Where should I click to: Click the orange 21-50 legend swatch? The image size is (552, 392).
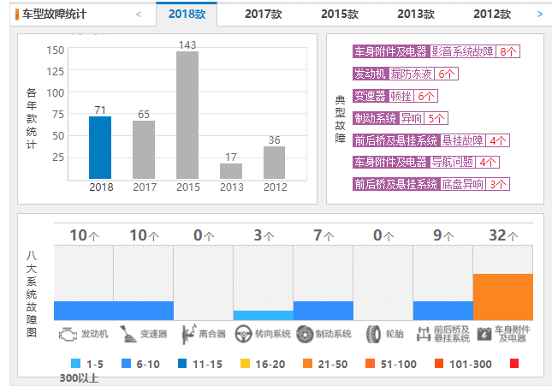click(307, 364)
